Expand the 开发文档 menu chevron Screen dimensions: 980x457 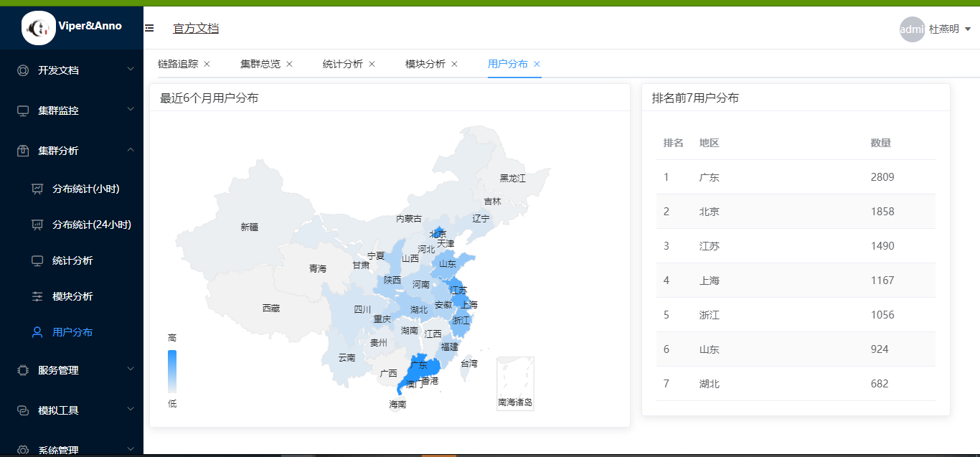coord(130,69)
